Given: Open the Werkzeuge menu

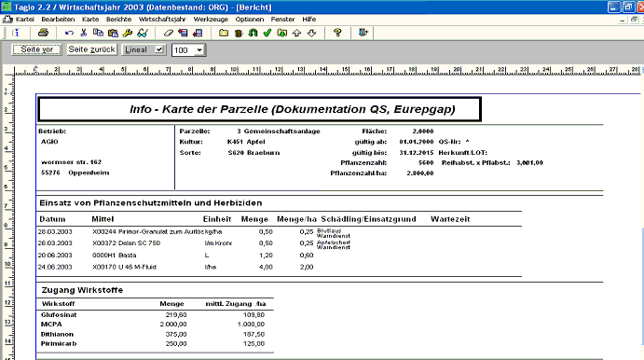Looking at the screenshot, I should point(211,20).
